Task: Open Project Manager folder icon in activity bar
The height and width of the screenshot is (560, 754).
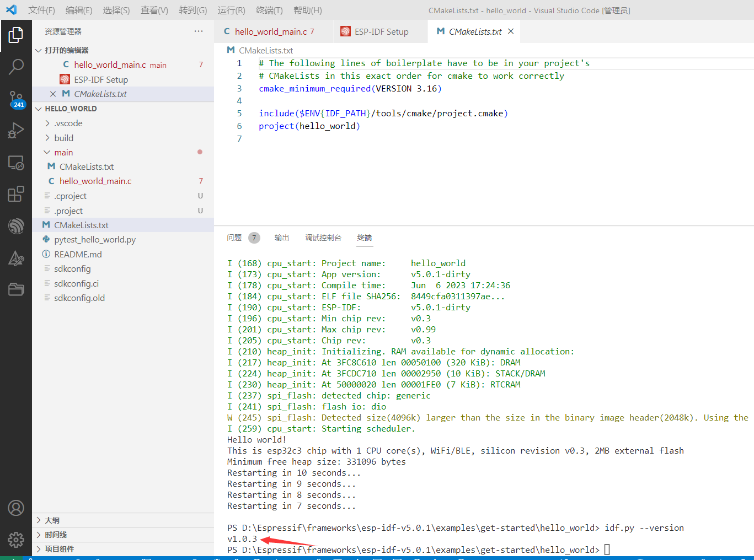Action: [16, 289]
